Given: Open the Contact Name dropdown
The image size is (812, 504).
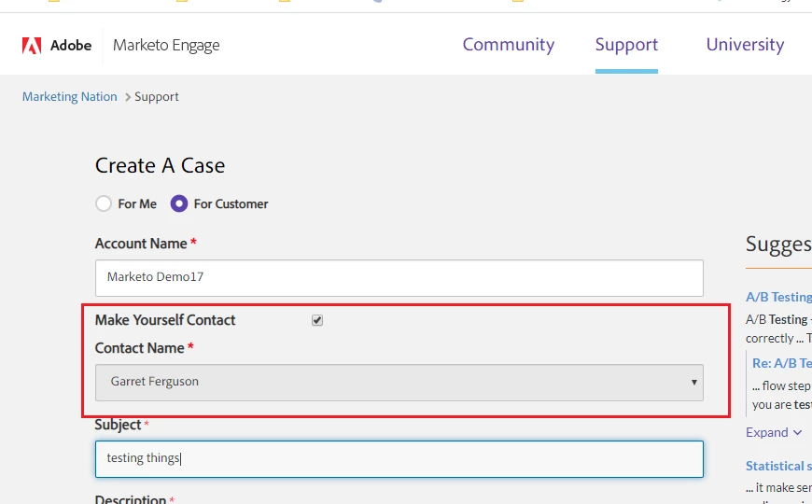Looking at the screenshot, I should tap(399, 383).
